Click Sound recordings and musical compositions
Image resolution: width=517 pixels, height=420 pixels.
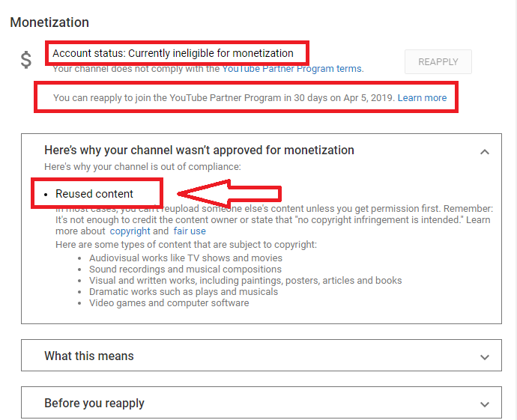pos(185,269)
